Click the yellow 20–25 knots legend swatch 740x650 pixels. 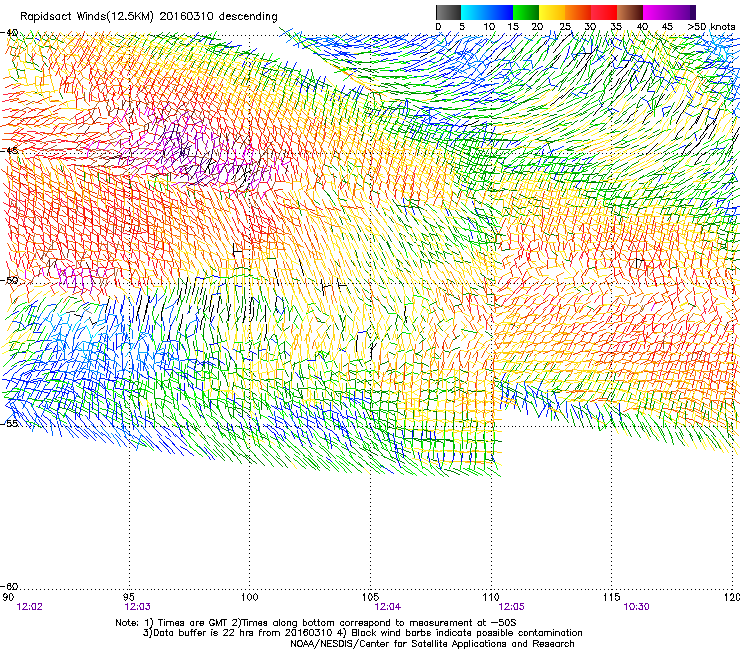[x=552, y=12]
